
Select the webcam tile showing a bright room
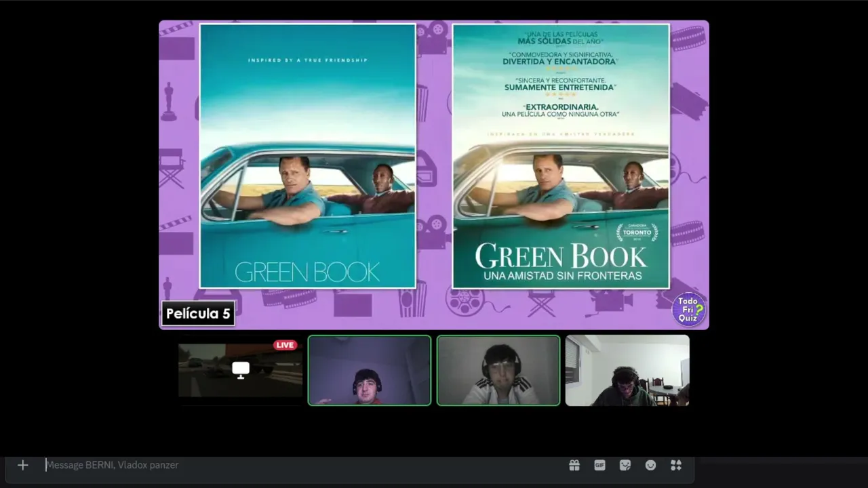click(x=627, y=370)
